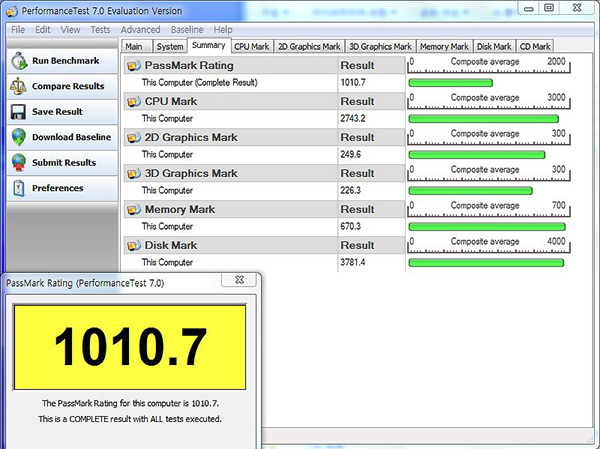The image size is (600, 449).
Task: Click the Submit Results button
Action: [x=62, y=163]
